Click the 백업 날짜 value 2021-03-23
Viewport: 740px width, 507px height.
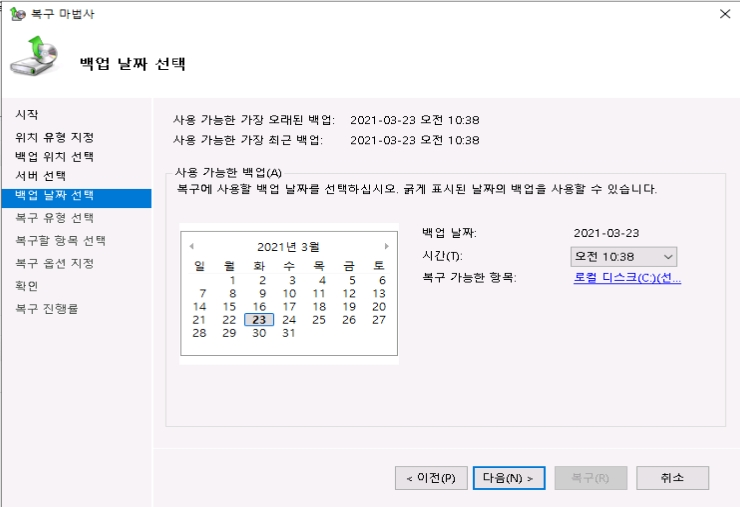pyautogui.click(x=606, y=233)
